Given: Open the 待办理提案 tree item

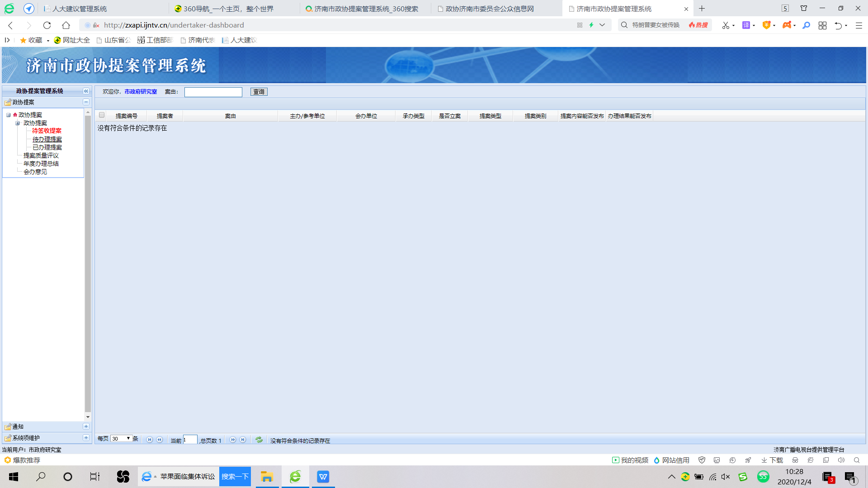Looking at the screenshot, I should pyautogui.click(x=47, y=139).
